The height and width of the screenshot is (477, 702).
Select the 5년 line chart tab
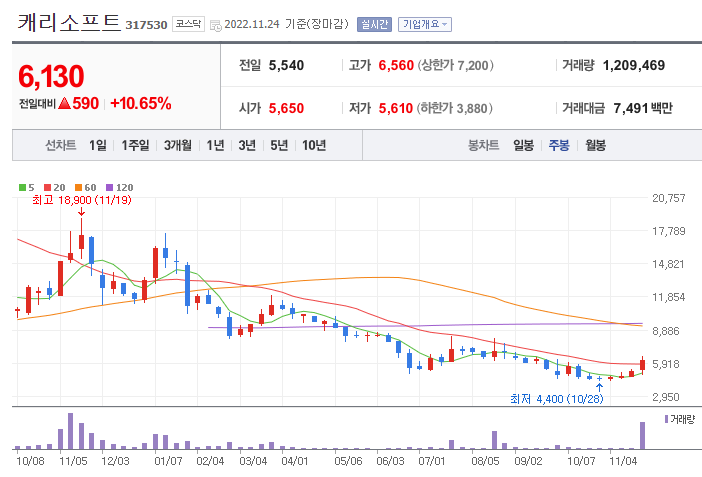pyautogui.click(x=279, y=145)
